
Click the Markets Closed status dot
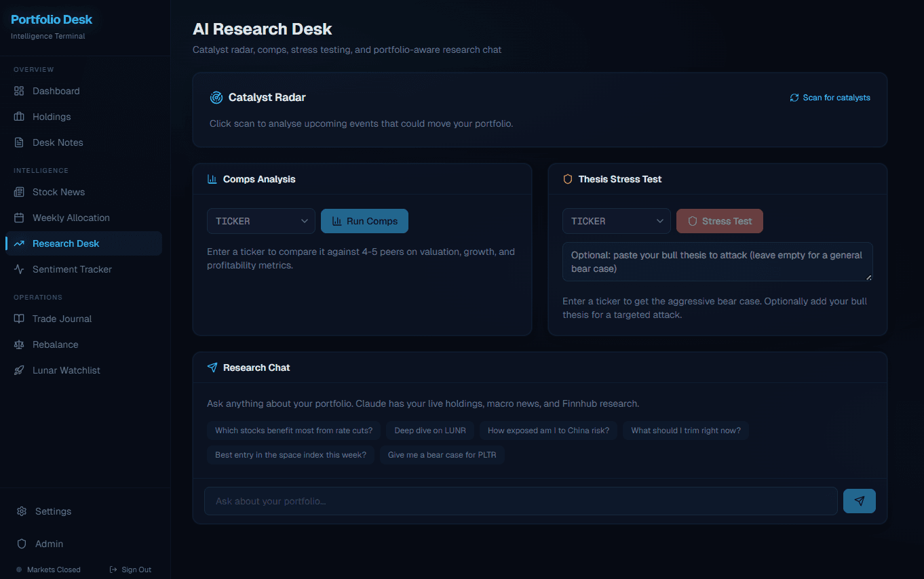point(19,570)
